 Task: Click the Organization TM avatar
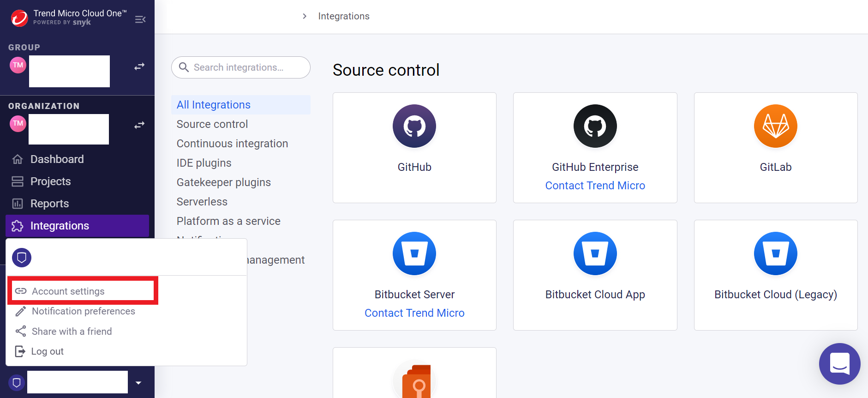tap(18, 124)
